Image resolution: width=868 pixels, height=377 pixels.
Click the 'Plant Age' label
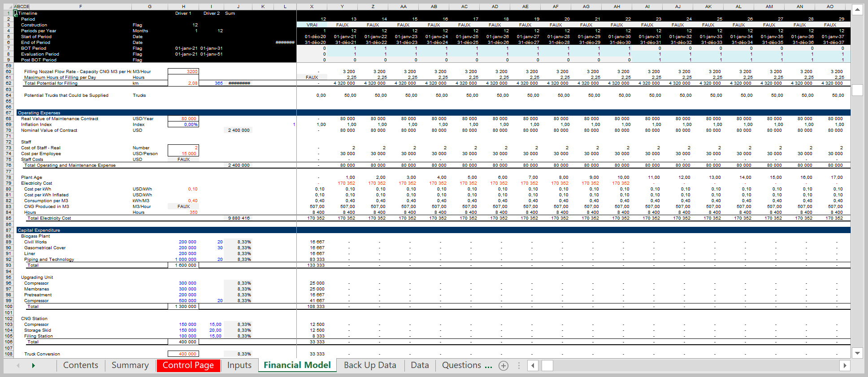(x=31, y=178)
